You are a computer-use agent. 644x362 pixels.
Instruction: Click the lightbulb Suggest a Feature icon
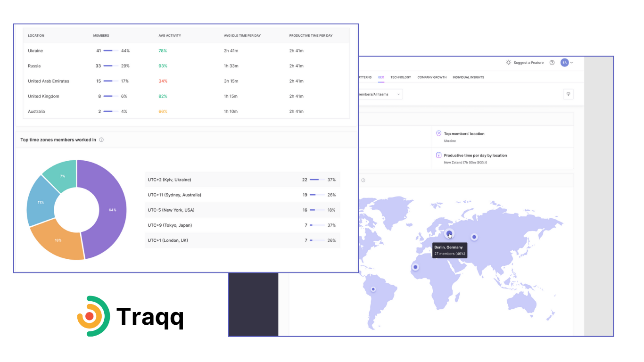coord(508,63)
